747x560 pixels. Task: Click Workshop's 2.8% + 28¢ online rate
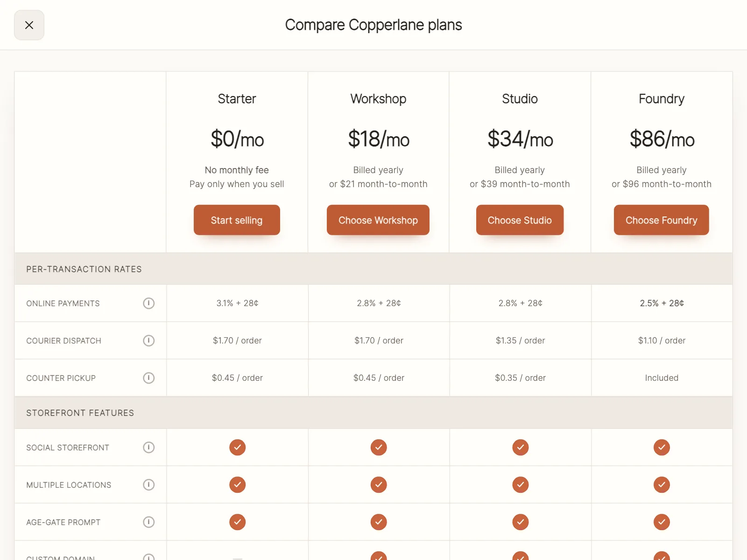[379, 303]
